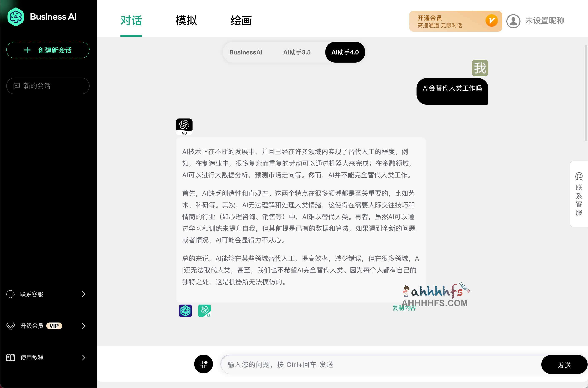Click the 4.0 avatar above the AI reply

tap(184, 126)
